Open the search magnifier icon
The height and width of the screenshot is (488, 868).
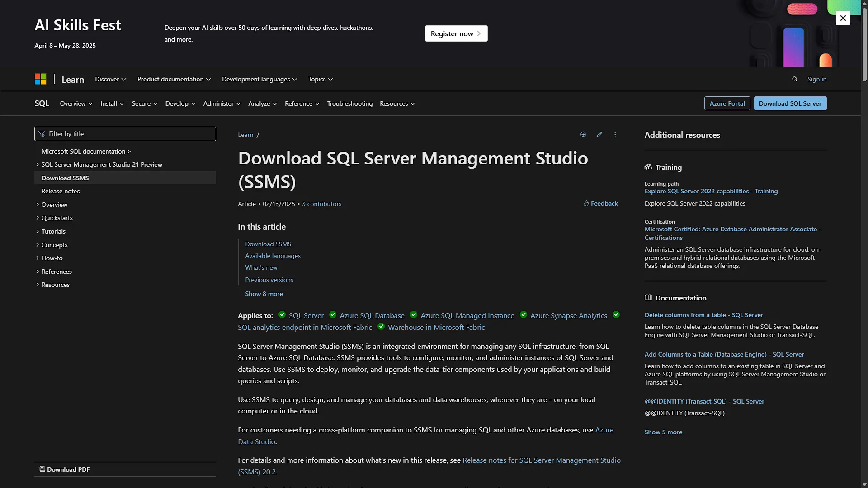click(x=795, y=79)
